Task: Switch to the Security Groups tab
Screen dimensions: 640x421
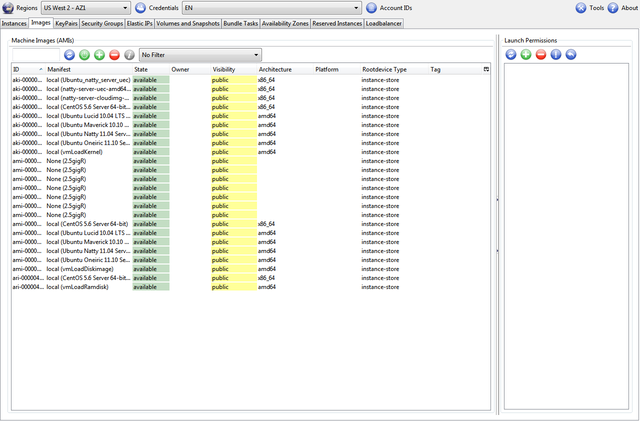Action: [x=102, y=22]
